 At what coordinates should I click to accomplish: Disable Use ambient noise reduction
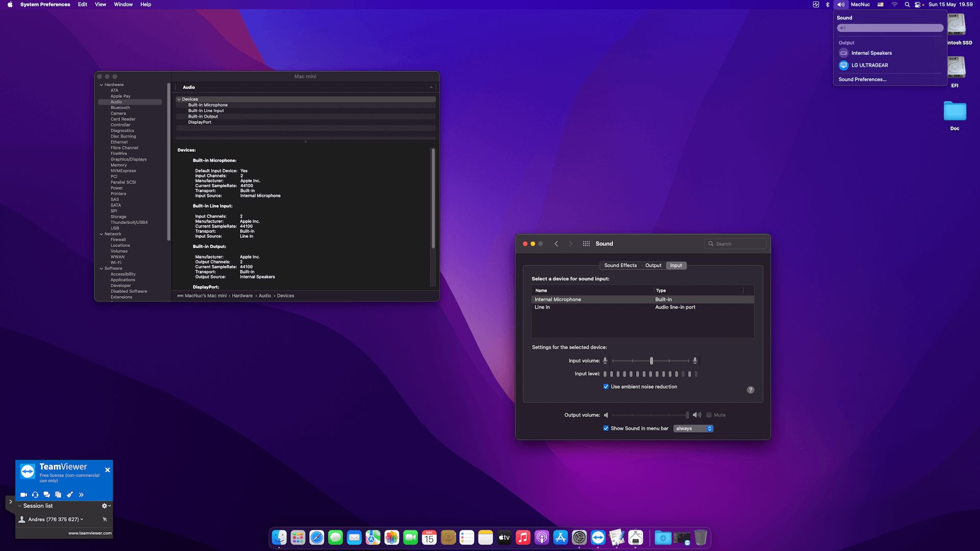606,387
